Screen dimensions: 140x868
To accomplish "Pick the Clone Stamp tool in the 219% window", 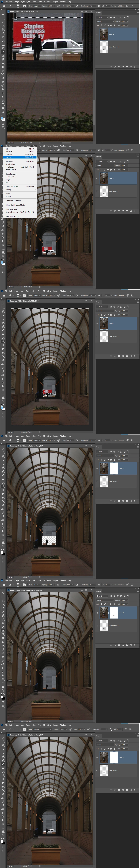I will click(3, 44).
